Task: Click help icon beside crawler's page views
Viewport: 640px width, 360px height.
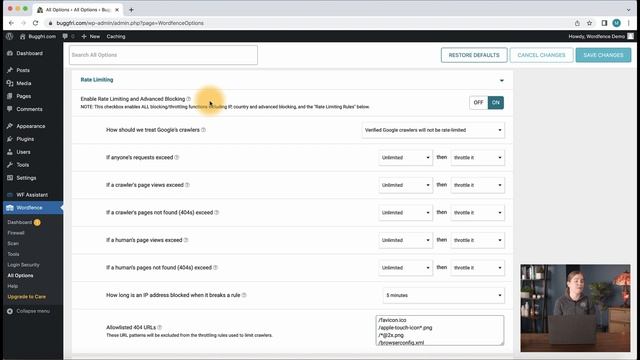Action: click(187, 185)
